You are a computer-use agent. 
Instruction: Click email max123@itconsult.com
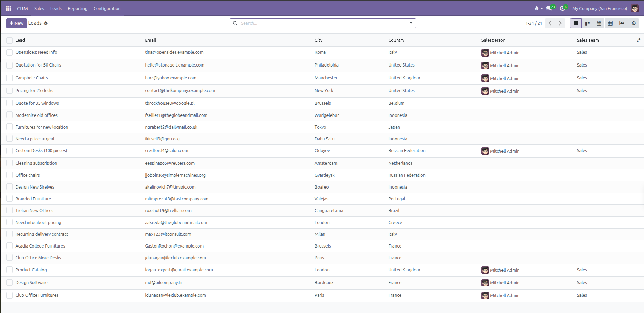(x=168, y=234)
